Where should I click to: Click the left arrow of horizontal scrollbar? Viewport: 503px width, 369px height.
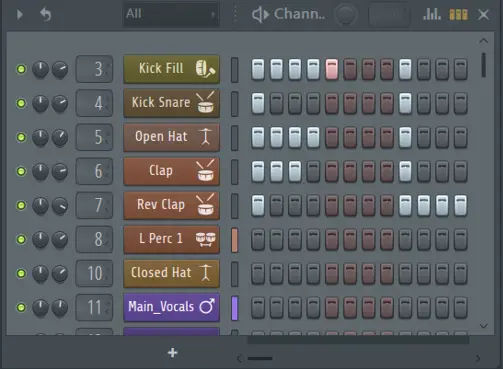click(x=239, y=359)
